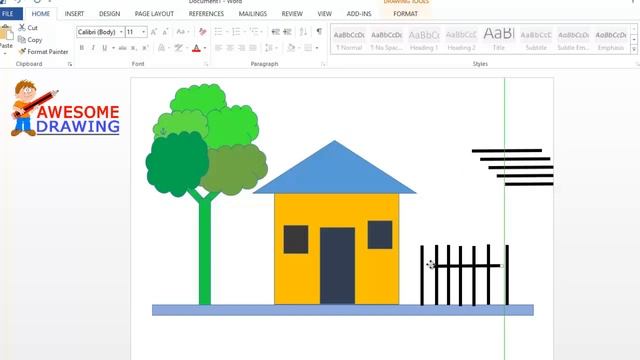Viewport: 640px width, 360px height.
Task: Toggle Bold formatting
Action: (x=82, y=48)
